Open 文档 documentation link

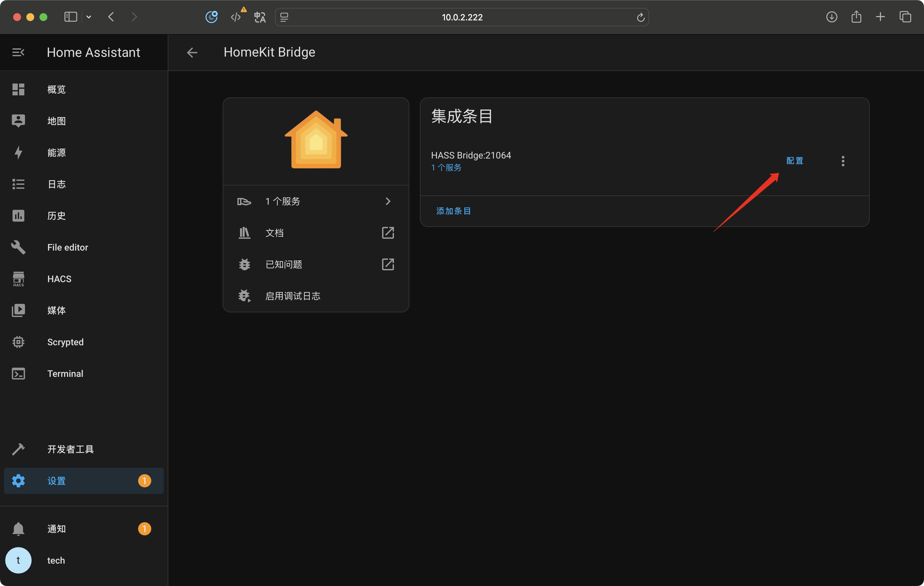click(316, 232)
